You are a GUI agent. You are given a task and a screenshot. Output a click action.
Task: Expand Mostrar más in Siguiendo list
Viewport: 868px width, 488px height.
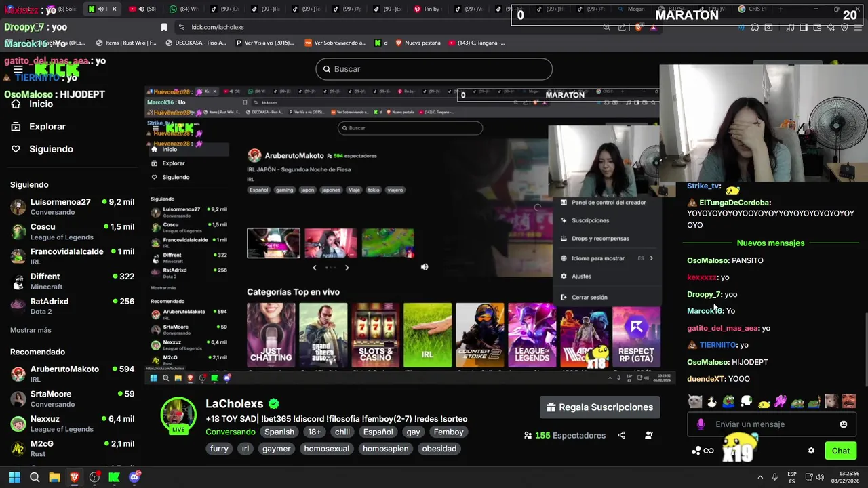click(x=31, y=330)
